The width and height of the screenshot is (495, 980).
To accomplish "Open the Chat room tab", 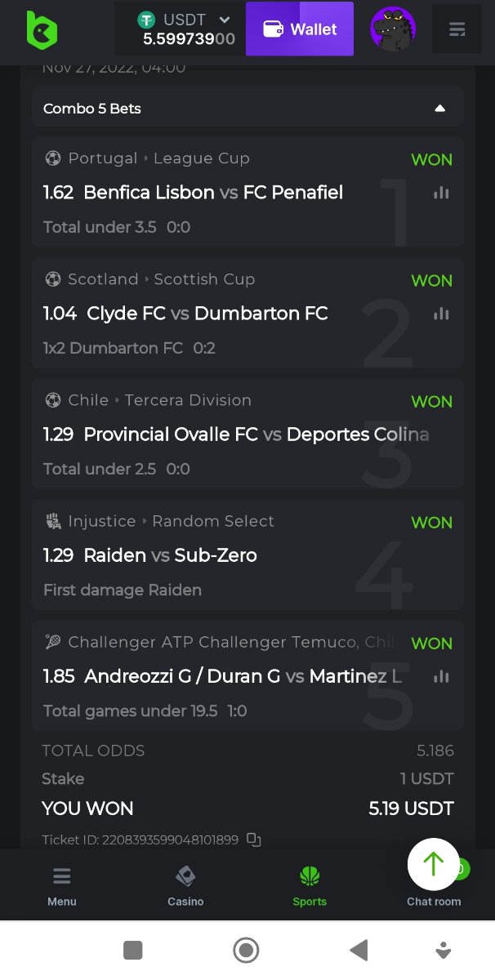I will (x=434, y=900).
